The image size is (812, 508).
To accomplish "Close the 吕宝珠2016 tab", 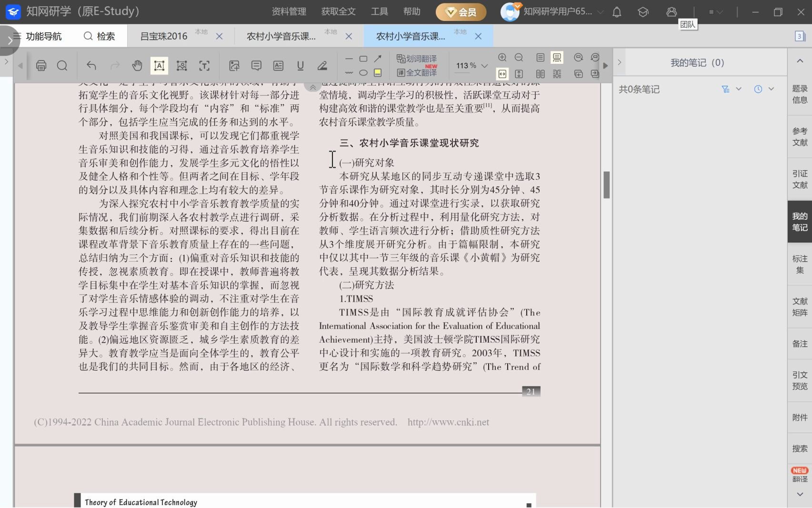I will coord(219,36).
